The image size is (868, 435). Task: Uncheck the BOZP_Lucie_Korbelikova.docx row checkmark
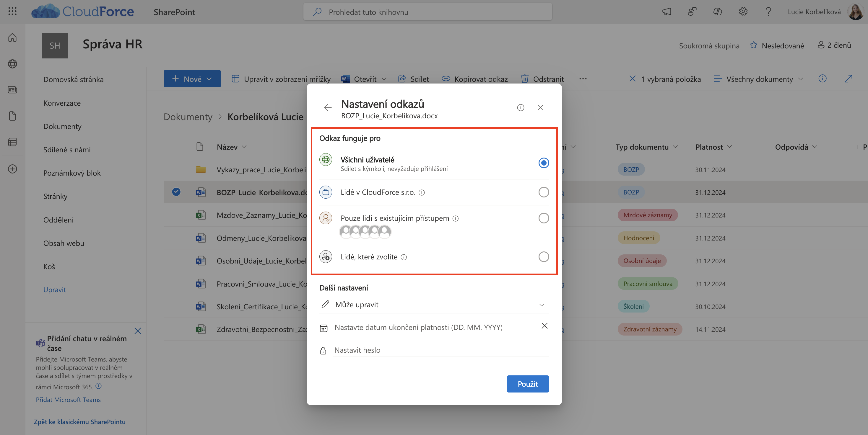pyautogui.click(x=176, y=192)
